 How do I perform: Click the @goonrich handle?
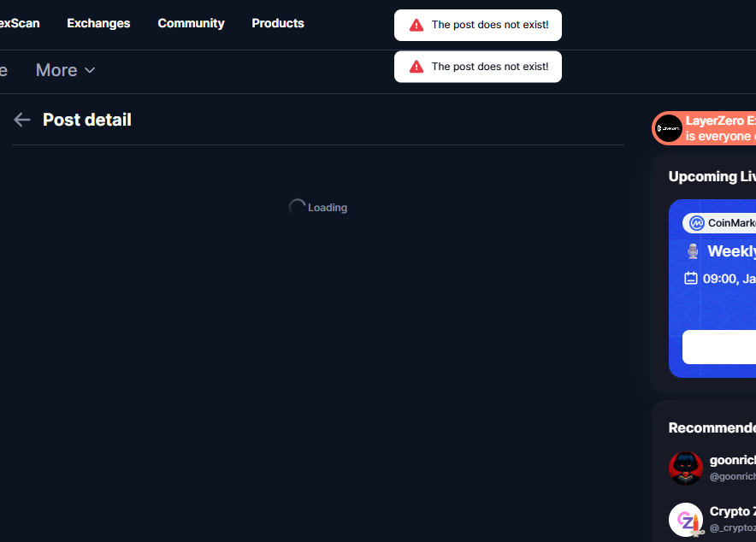tap(732, 476)
